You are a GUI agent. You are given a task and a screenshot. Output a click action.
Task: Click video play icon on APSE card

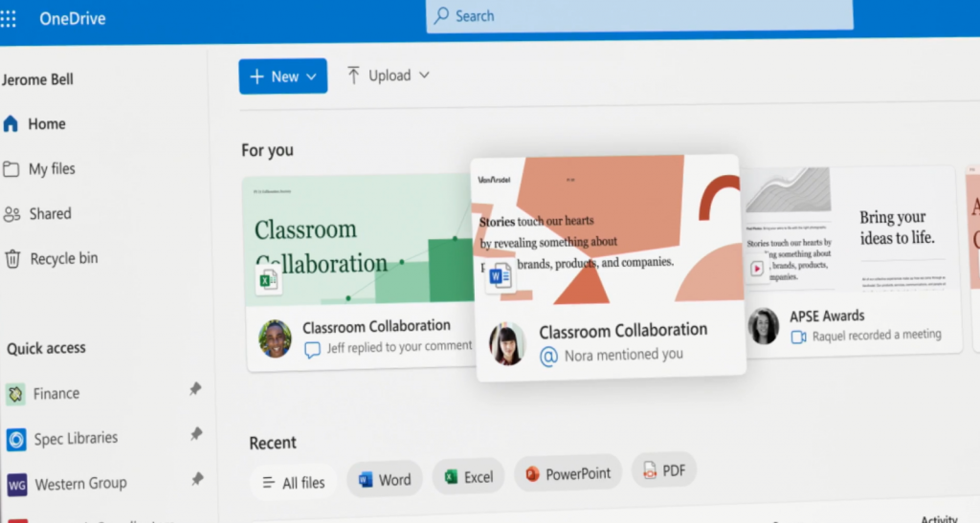tap(756, 269)
